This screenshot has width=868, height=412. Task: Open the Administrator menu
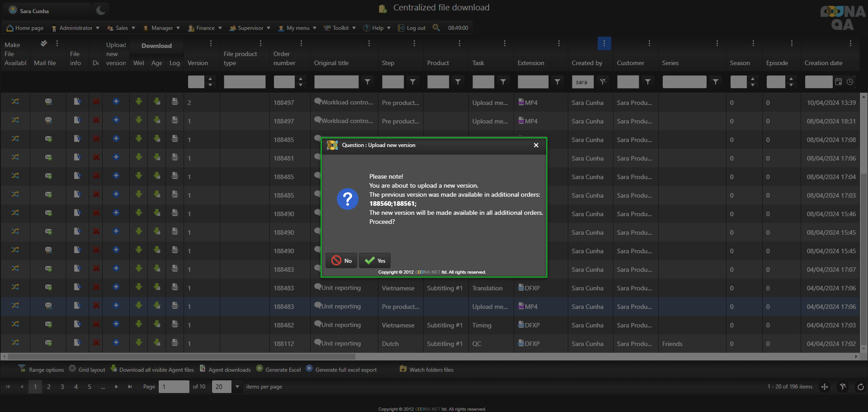(x=75, y=28)
